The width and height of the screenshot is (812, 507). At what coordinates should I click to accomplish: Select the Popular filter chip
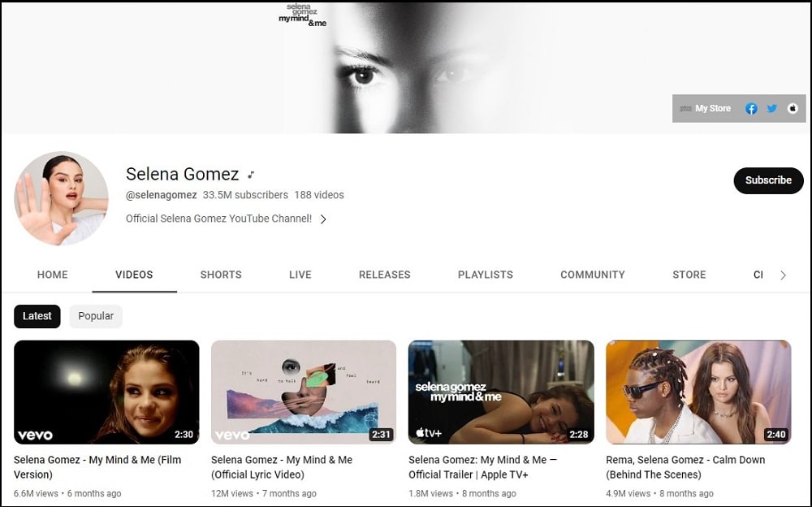click(96, 316)
